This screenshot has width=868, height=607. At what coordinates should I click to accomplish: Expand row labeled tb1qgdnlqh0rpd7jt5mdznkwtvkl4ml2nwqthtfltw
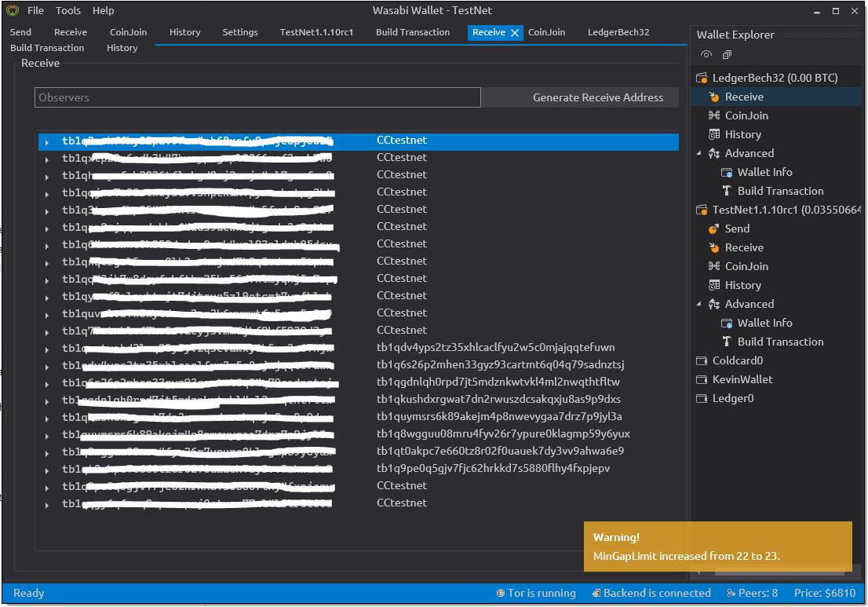pos(47,384)
